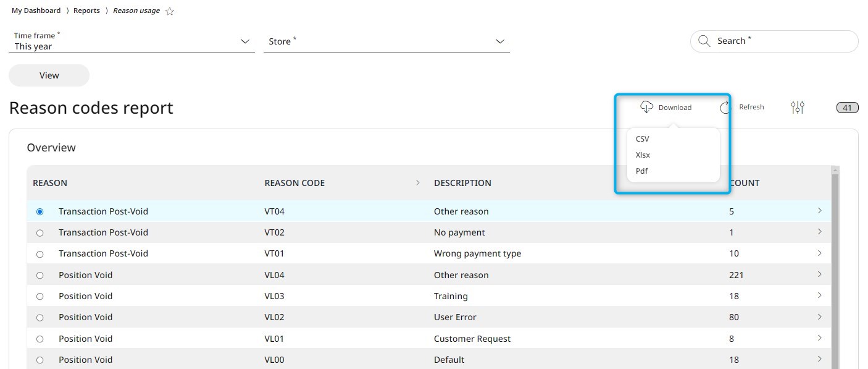
Task: Select radio button for VL02 row
Action: tap(40, 318)
